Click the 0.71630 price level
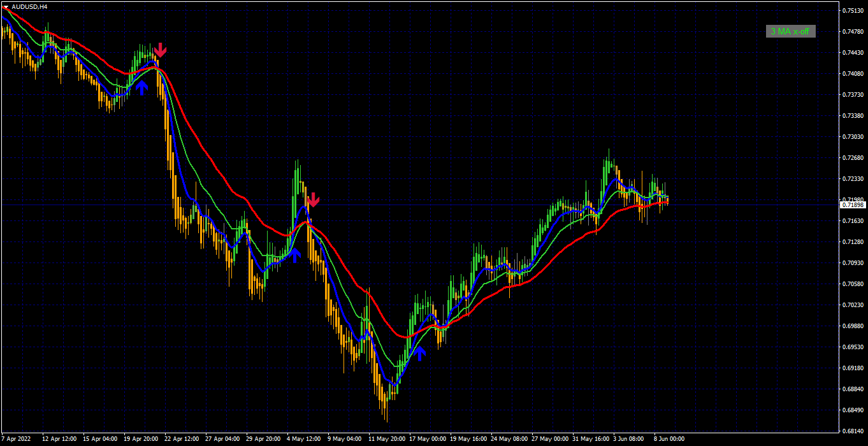 pyautogui.click(x=853, y=220)
